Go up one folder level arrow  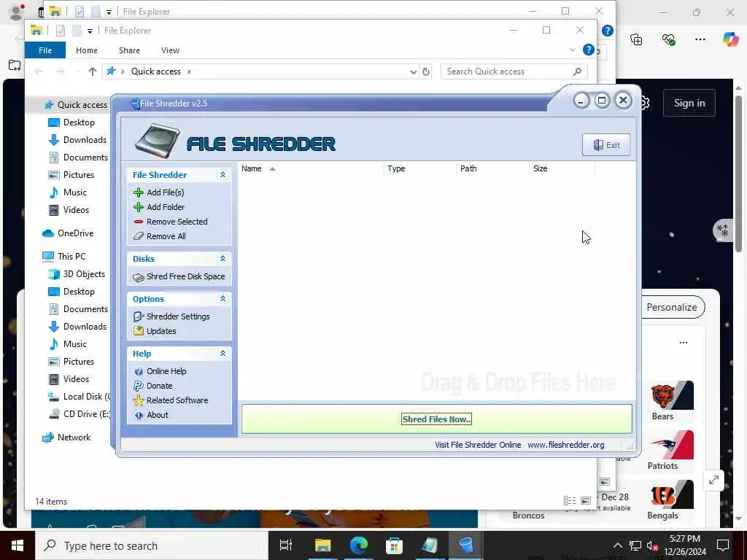pos(93,71)
